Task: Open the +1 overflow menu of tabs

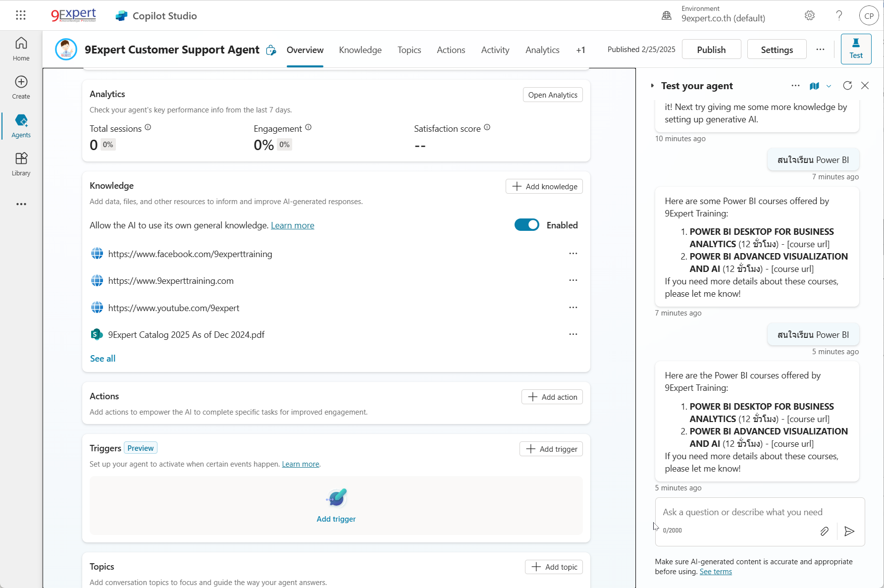Action: click(x=580, y=50)
